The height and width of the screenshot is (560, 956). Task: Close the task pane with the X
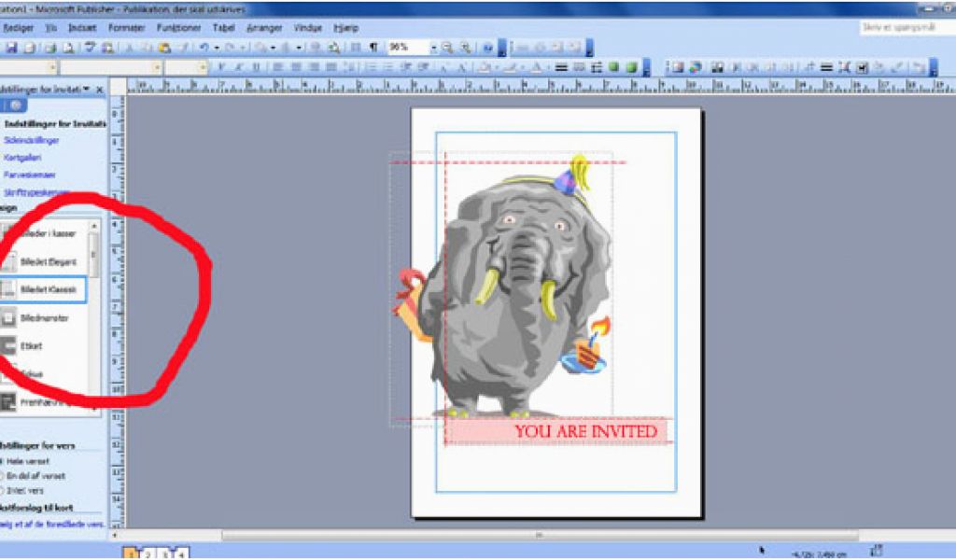[99, 90]
